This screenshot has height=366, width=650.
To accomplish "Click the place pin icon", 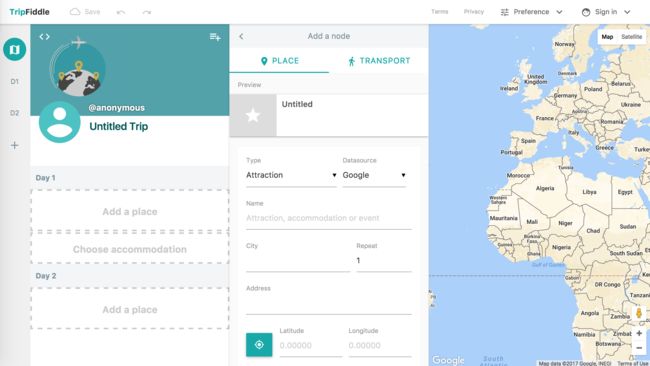I will pos(264,61).
